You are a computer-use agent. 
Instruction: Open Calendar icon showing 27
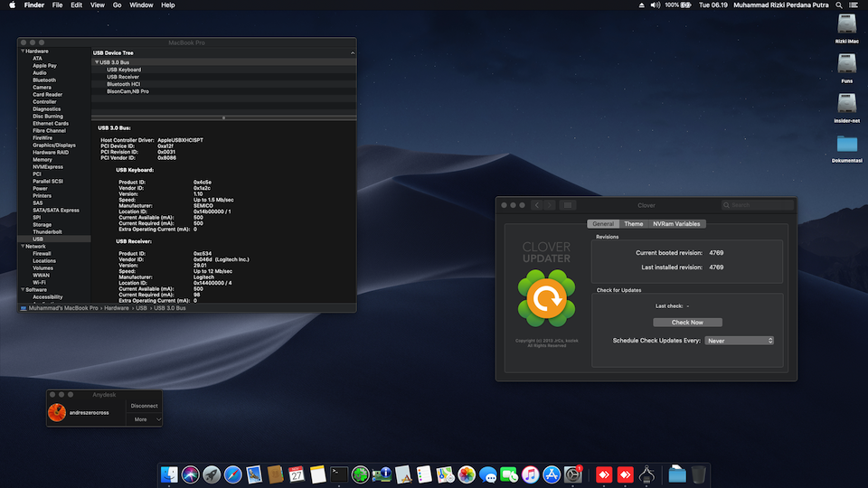pos(297,474)
